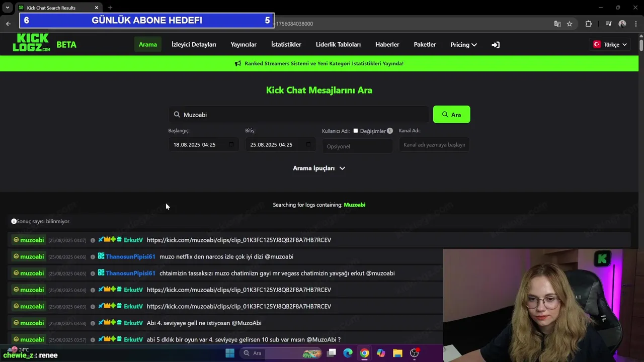
Task: Click the Chrome icon in the taskbar
Action: [364, 353]
